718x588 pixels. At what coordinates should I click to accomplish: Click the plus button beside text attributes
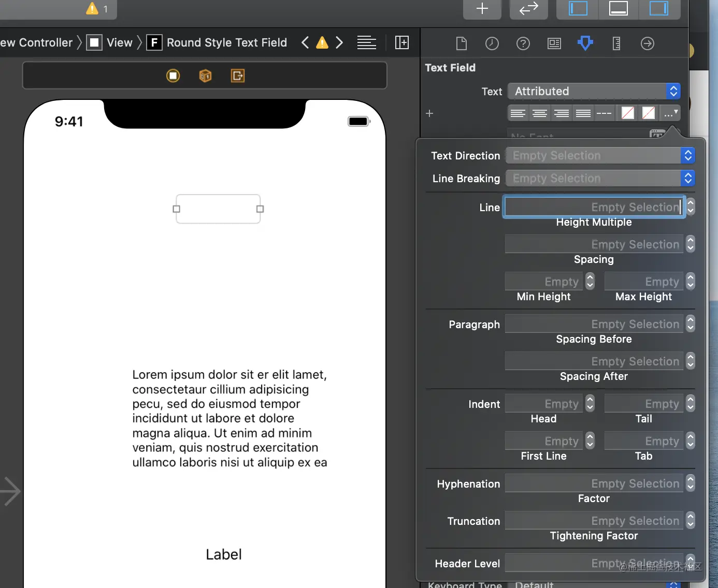pos(429,113)
